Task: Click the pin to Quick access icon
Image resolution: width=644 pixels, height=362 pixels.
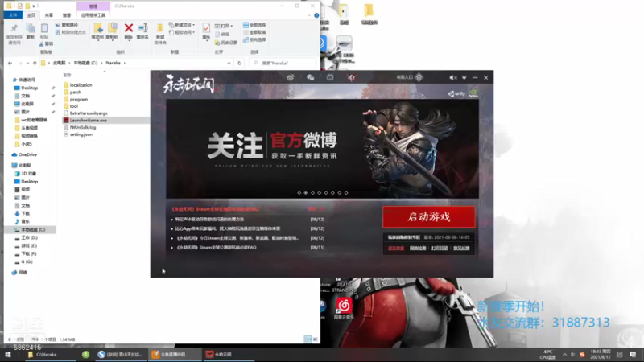Action: click(x=14, y=29)
